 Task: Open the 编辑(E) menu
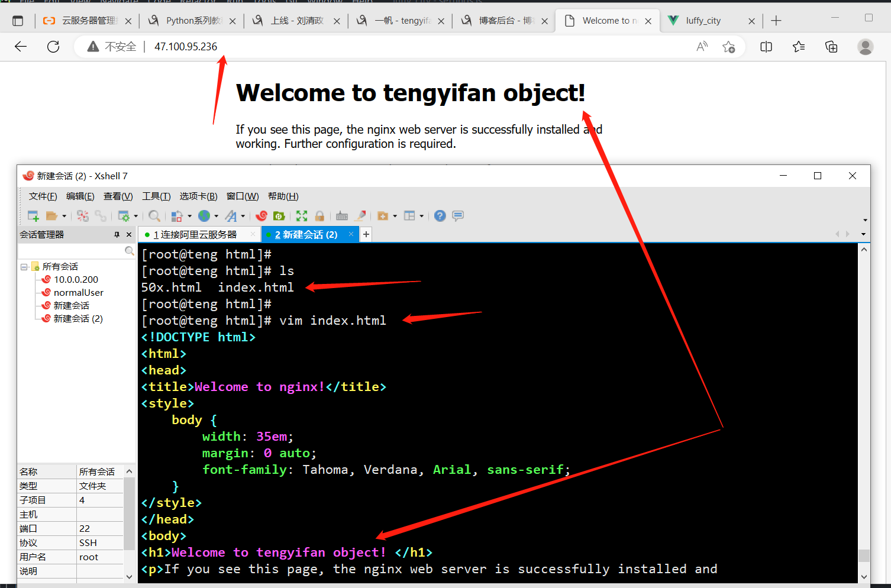tap(80, 196)
